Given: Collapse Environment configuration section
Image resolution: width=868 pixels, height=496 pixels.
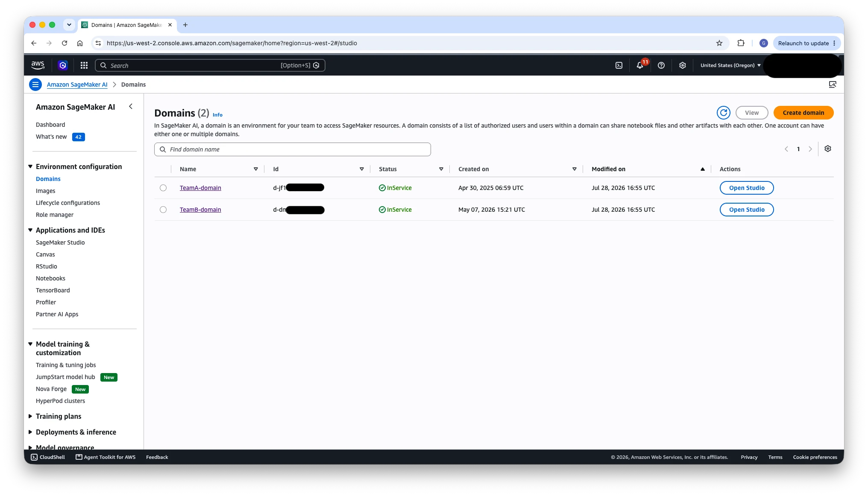Looking at the screenshot, I should [x=30, y=166].
